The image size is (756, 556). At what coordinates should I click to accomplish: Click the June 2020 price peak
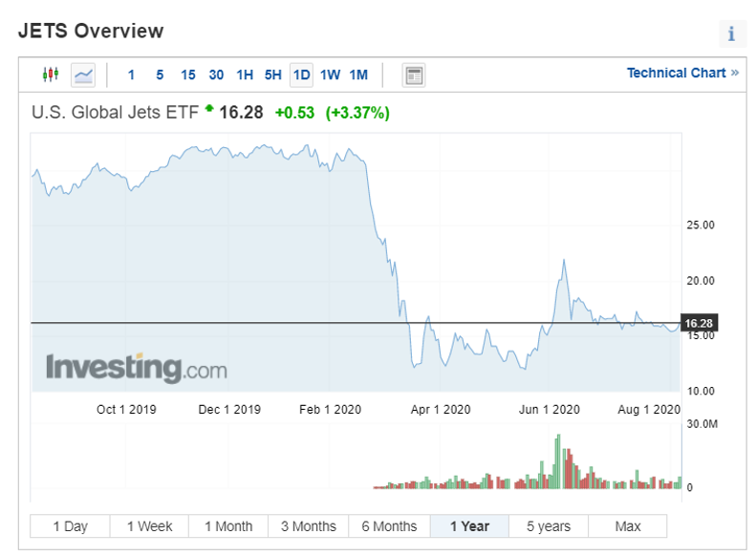(x=564, y=261)
